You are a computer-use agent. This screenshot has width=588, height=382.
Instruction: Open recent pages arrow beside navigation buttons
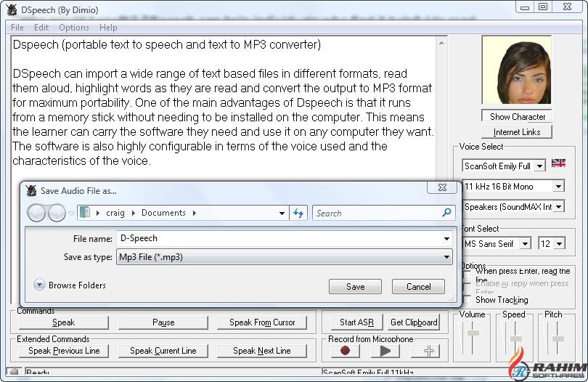pos(71,214)
